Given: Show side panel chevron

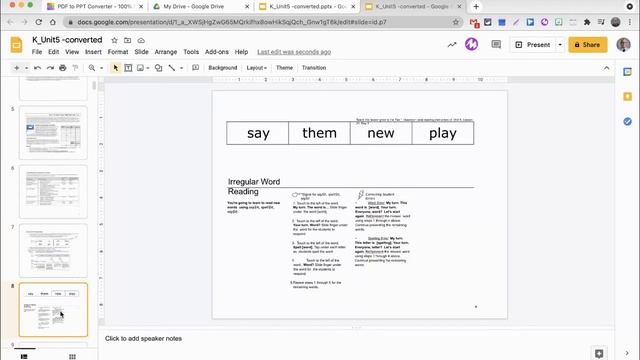Looking at the screenshot, I should pyautogui.click(x=627, y=353).
